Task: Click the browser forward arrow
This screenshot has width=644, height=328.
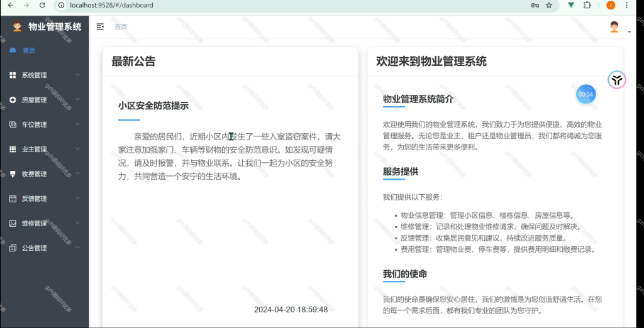Action: pyautogui.click(x=26, y=5)
